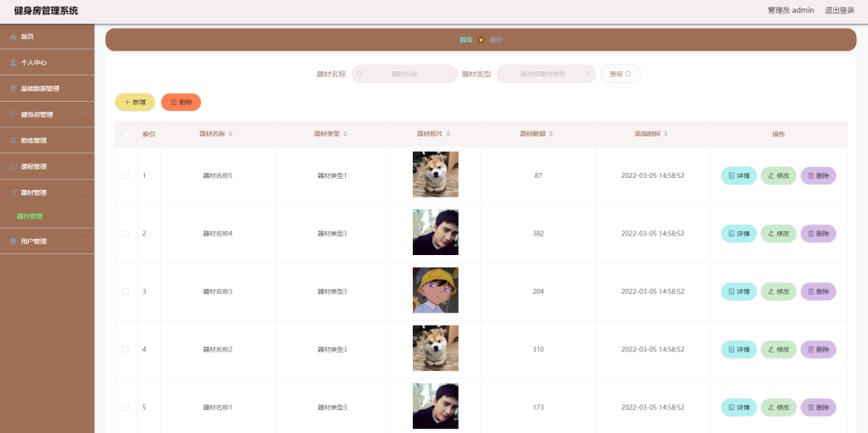Click 删除 for 器材名称5
The height and width of the screenshot is (433, 868).
tap(818, 175)
